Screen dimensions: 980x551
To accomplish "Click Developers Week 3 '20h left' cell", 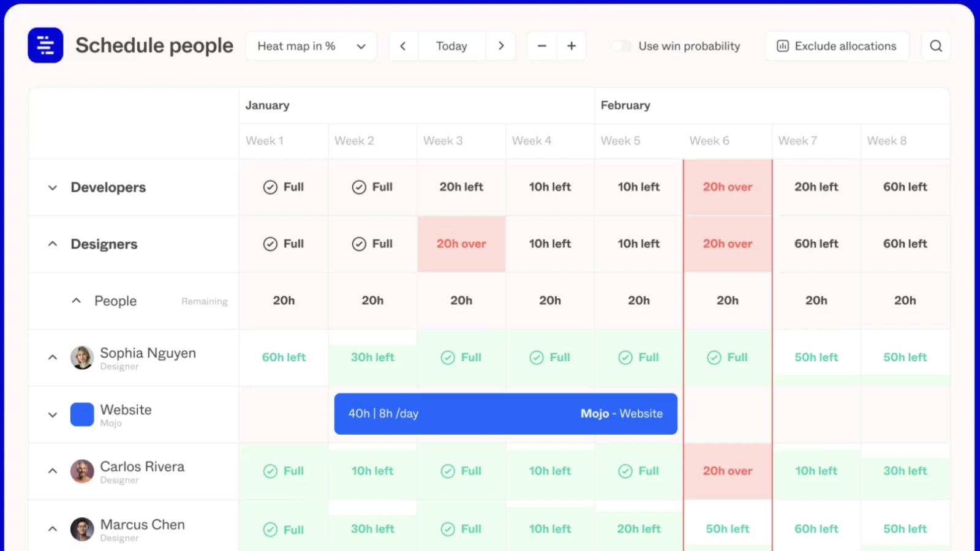I will (461, 187).
